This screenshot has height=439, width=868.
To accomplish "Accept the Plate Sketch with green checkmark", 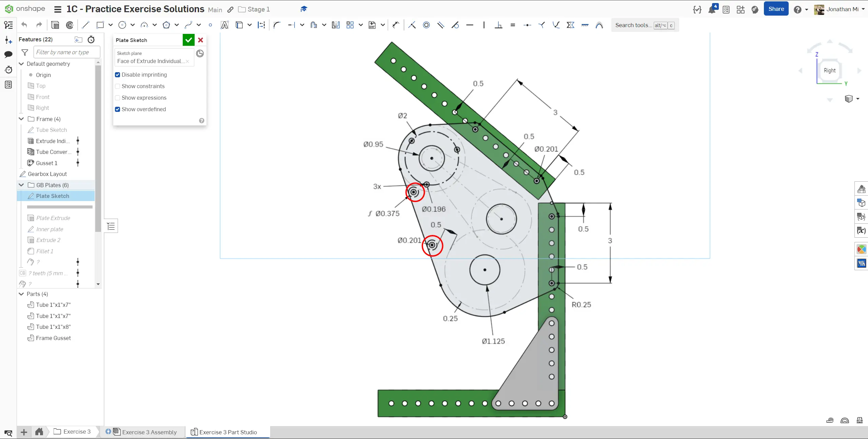I will tap(189, 40).
